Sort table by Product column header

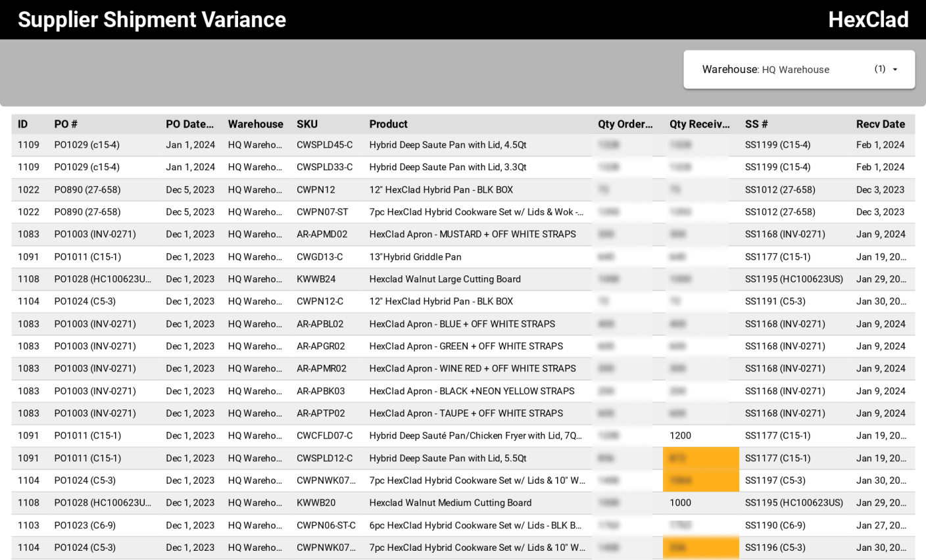tap(388, 124)
